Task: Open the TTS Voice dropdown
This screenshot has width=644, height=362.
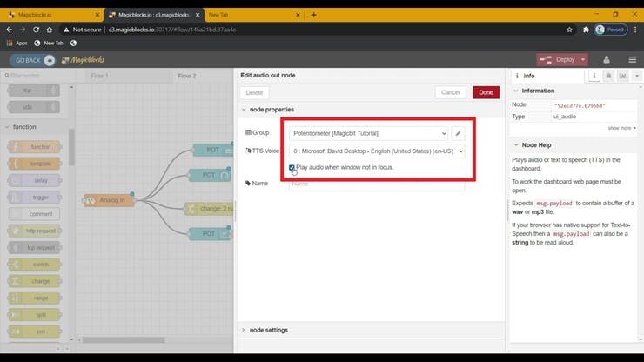Action: (x=377, y=151)
